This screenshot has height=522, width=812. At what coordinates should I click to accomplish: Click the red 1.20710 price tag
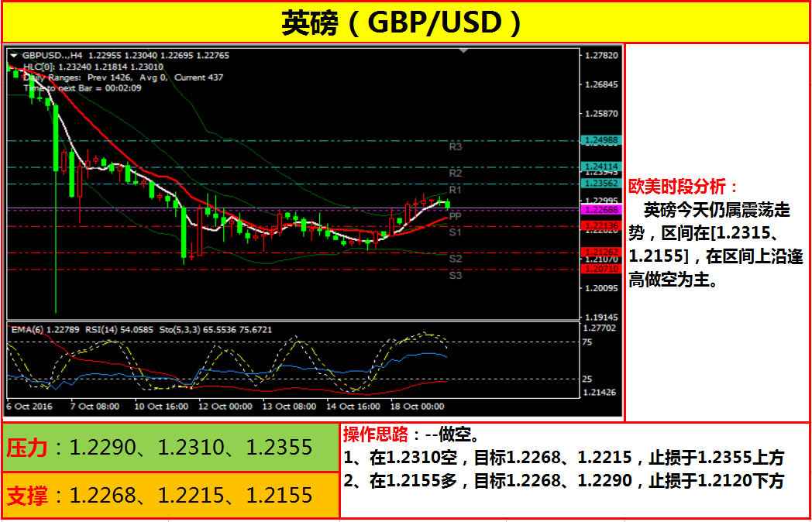600,270
